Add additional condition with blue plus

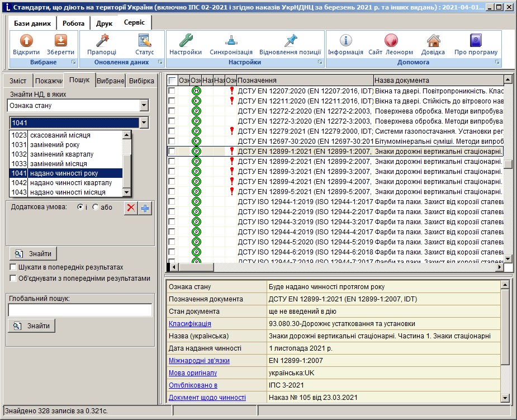point(145,208)
